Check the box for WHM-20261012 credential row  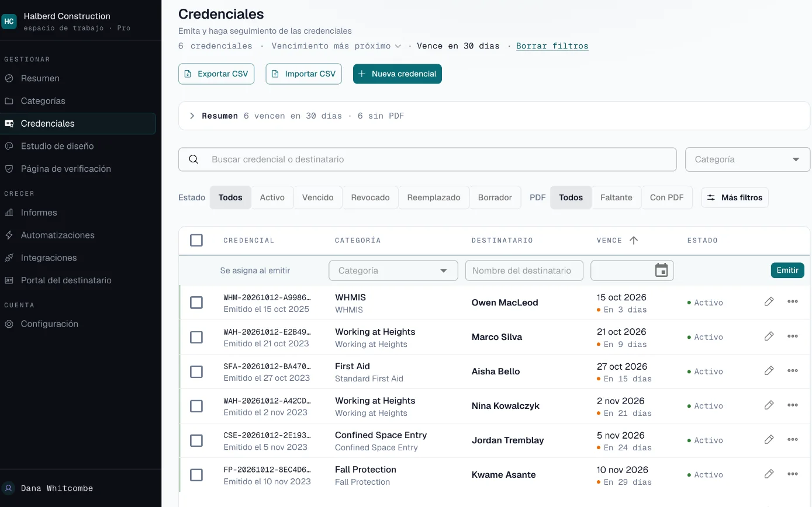[196, 303]
